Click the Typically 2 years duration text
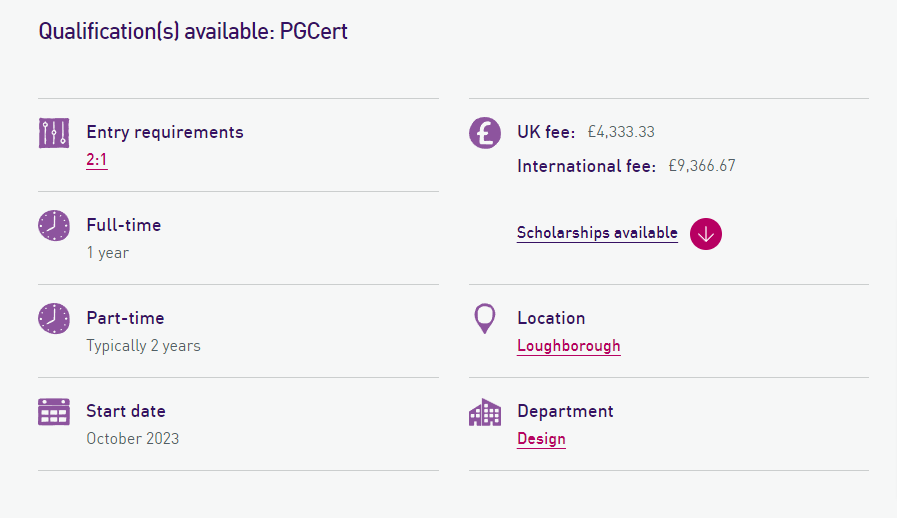 coord(143,346)
